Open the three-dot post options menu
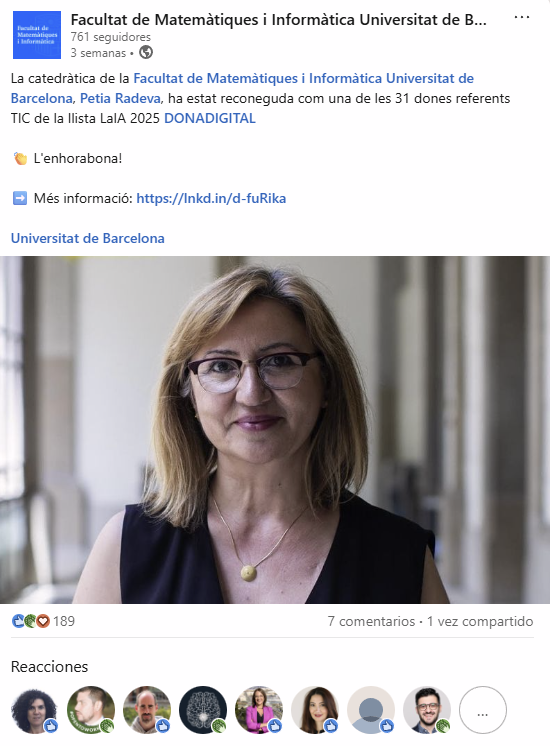Viewport: 550px width, 746px height. coord(521,18)
